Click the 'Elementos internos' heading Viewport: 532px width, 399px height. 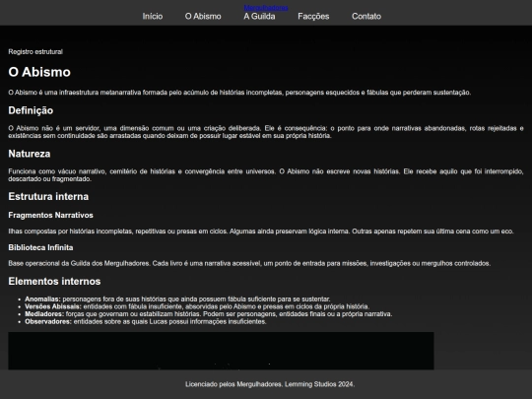54,281
